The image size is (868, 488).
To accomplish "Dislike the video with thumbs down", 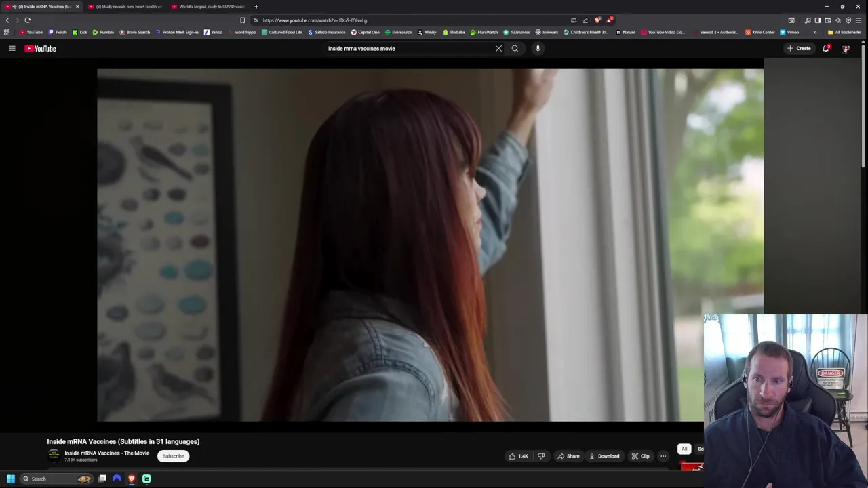I will [x=541, y=456].
